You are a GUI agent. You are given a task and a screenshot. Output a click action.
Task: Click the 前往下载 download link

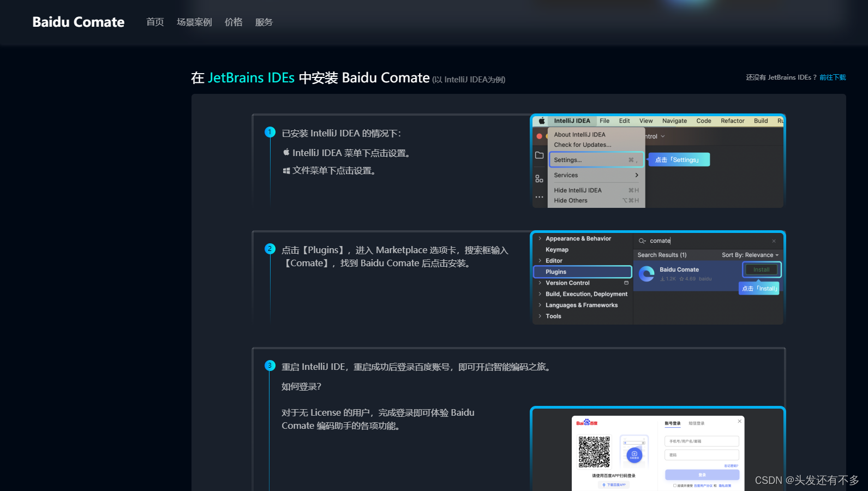point(833,77)
